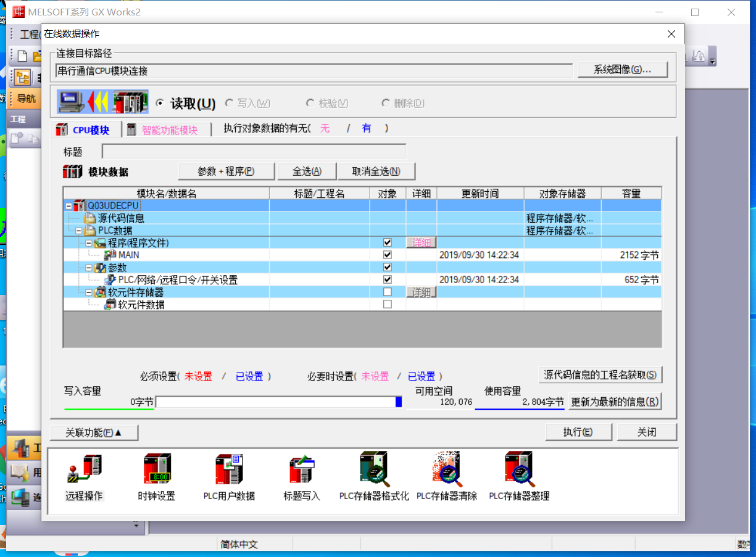Click New Project icon in main toolbar
The height and width of the screenshot is (557, 756).
[x=22, y=56]
